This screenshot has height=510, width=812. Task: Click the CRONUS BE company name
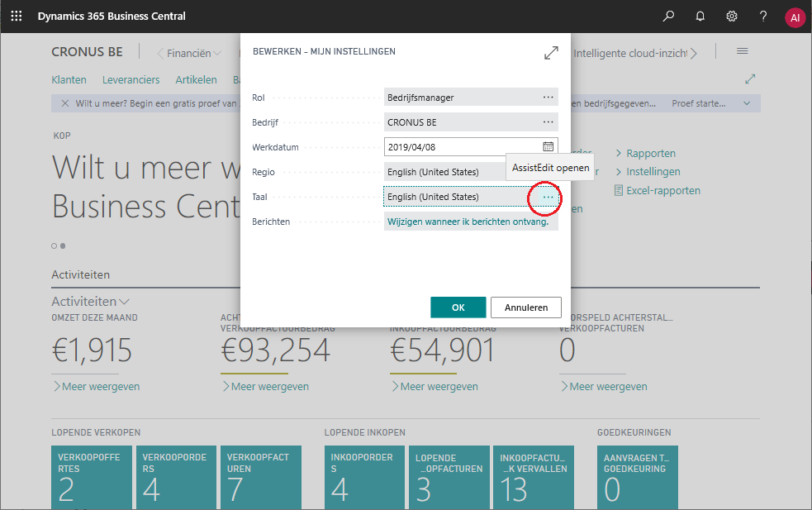[87, 52]
